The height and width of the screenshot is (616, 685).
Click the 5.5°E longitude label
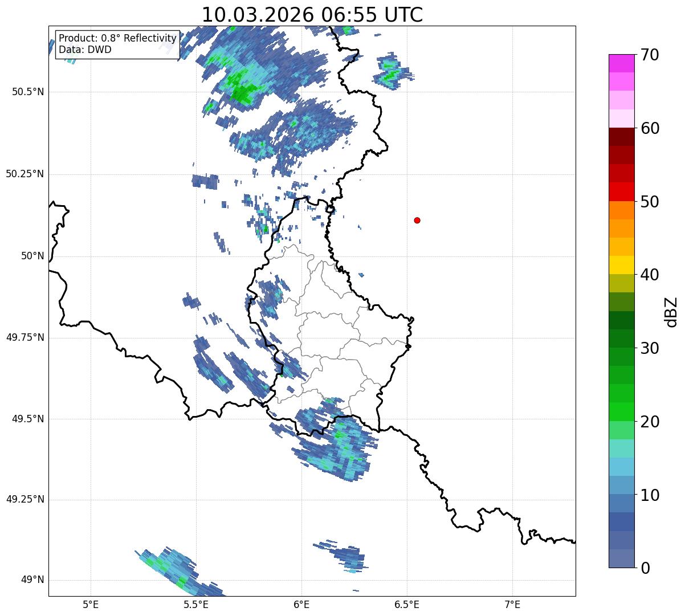coord(196,604)
